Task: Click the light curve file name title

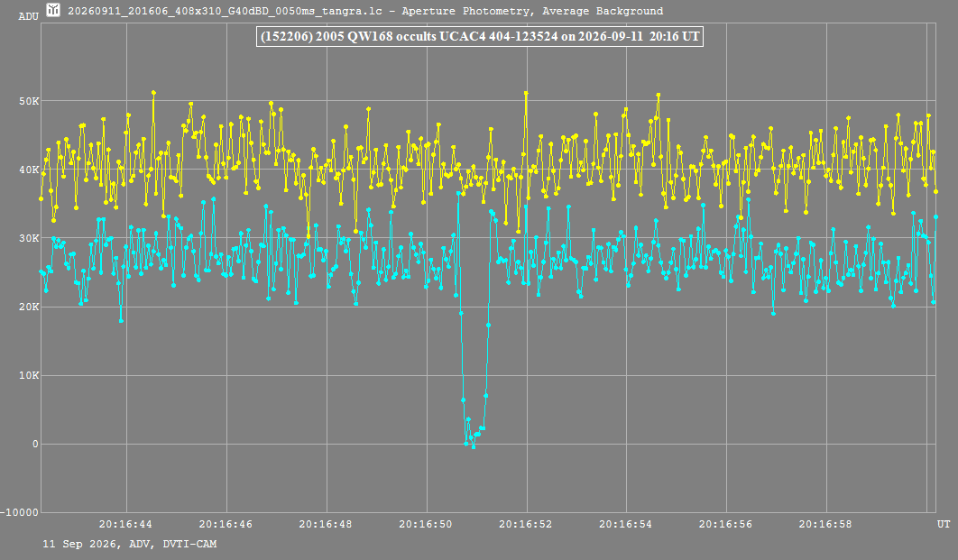Action: pyautogui.click(x=365, y=11)
